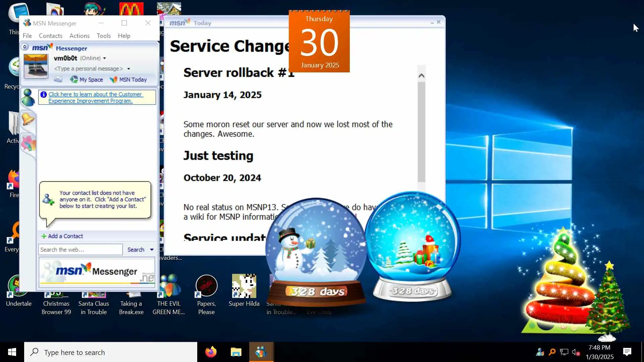Open the Contacts menu
Viewport: 644px width, 362px height.
(x=50, y=36)
